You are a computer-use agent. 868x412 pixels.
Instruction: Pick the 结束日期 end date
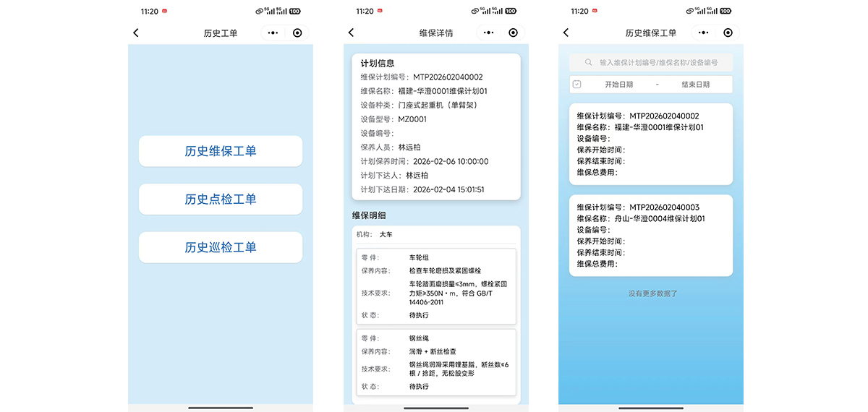[695, 85]
